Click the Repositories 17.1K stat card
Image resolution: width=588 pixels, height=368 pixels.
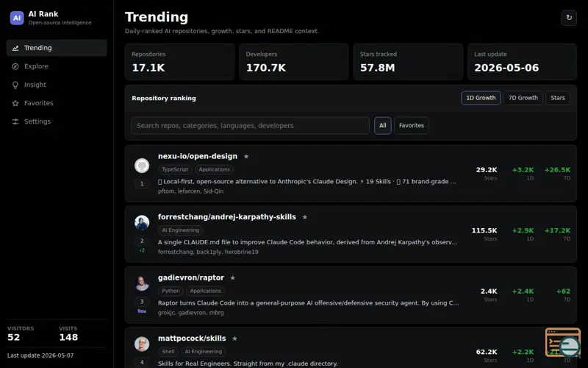(179, 62)
